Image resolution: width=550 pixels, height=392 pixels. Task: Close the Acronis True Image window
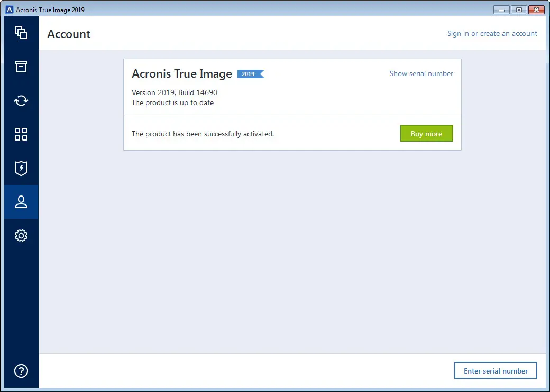click(x=536, y=10)
